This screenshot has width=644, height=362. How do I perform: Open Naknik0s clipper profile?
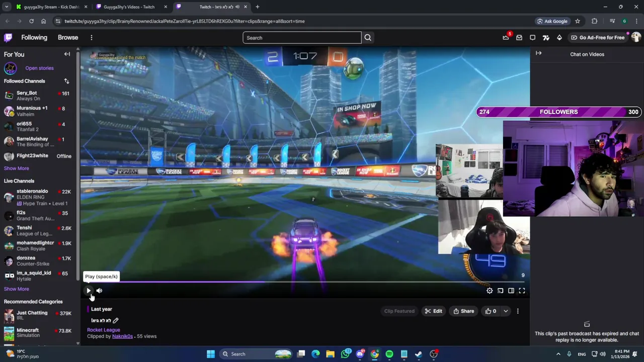point(122,336)
